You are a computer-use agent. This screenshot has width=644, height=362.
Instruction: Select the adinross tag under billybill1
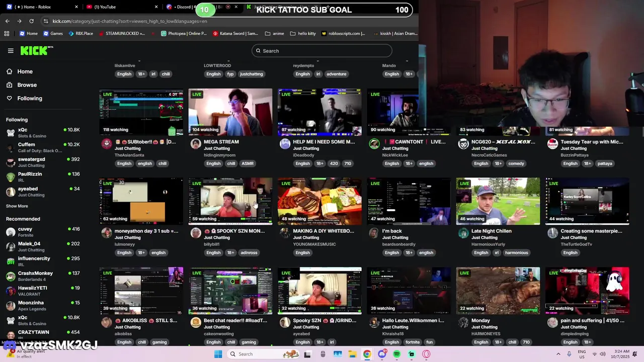249,253
